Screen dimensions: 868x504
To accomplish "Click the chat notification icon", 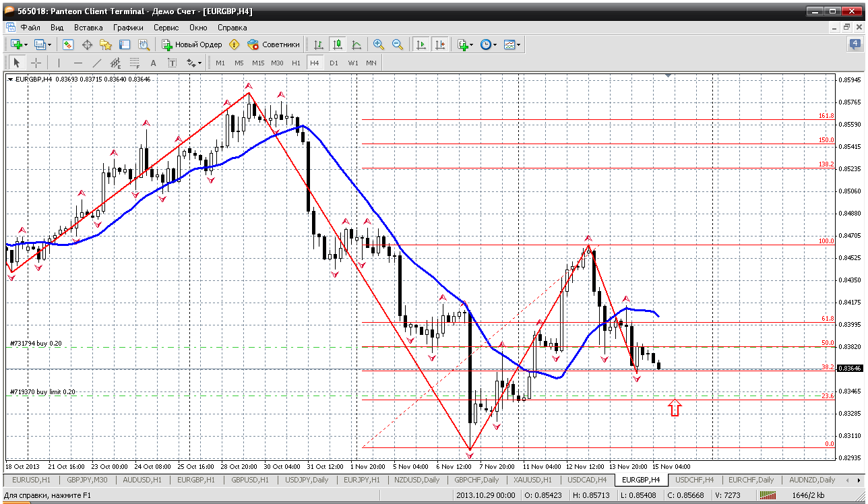I will pos(855,44).
